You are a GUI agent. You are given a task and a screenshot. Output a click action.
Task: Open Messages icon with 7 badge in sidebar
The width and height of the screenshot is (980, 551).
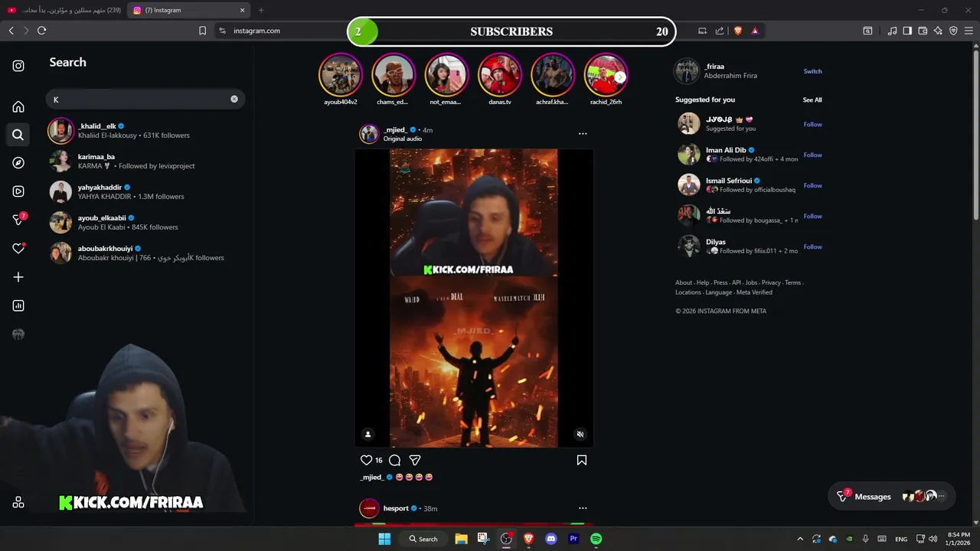click(18, 220)
